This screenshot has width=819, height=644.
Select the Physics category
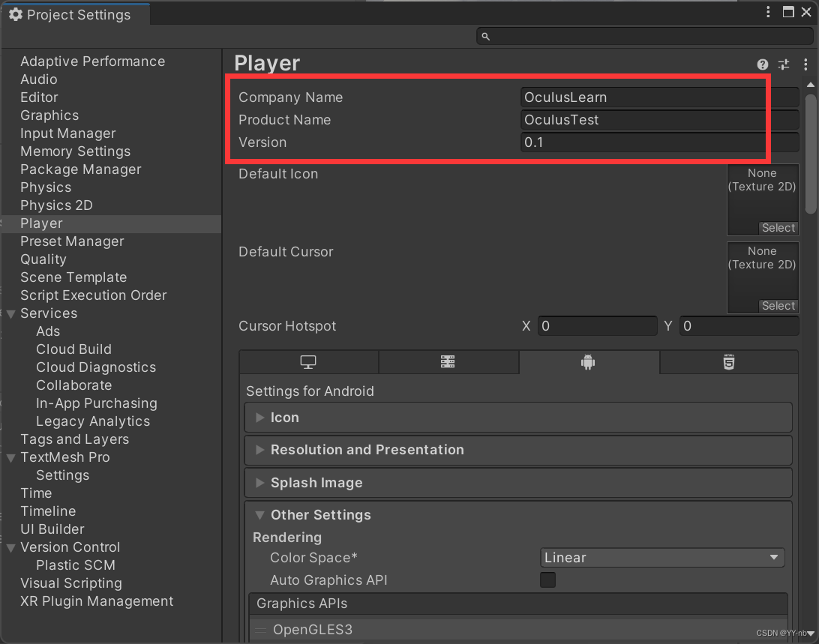pyautogui.click(x=46, y=187)
